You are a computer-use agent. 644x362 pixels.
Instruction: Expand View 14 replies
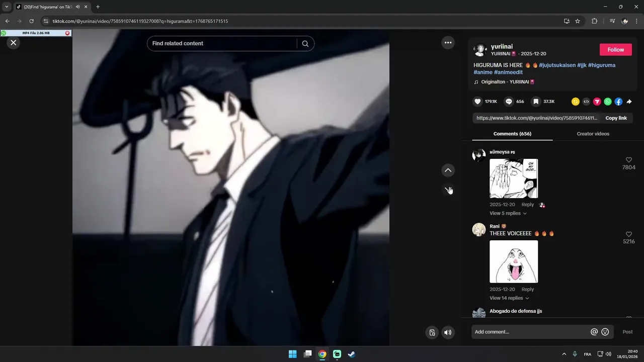[510, 298]
